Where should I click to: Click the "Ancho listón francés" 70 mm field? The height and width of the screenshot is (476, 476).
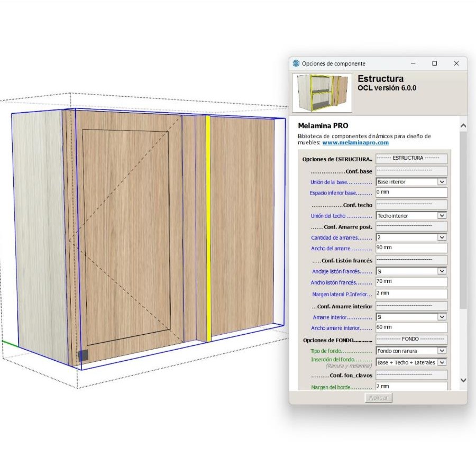pyautogui.click(x=411, y=282)
